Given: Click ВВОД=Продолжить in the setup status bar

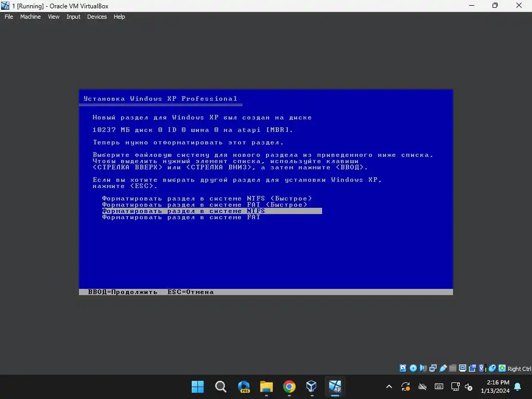Looking at the screenshot, I should (123, 292).
